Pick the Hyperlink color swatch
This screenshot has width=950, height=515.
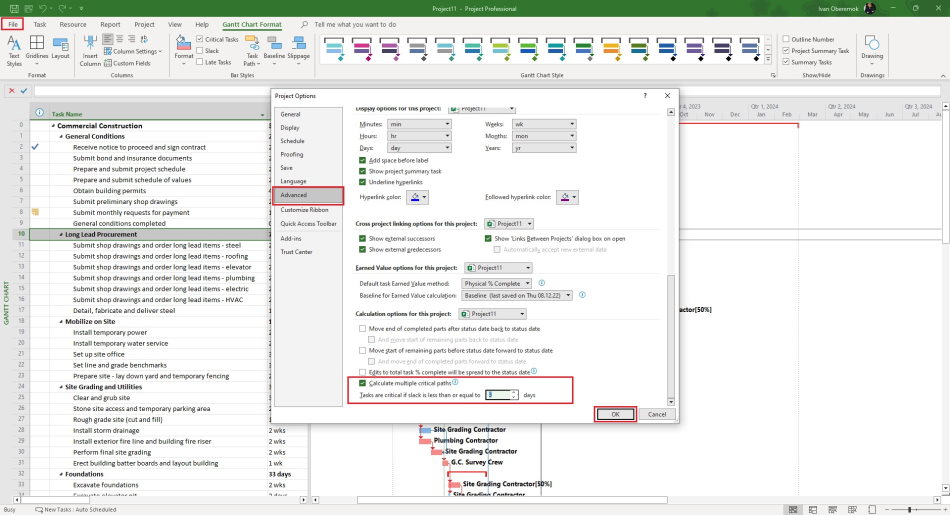tap(417, 197)
